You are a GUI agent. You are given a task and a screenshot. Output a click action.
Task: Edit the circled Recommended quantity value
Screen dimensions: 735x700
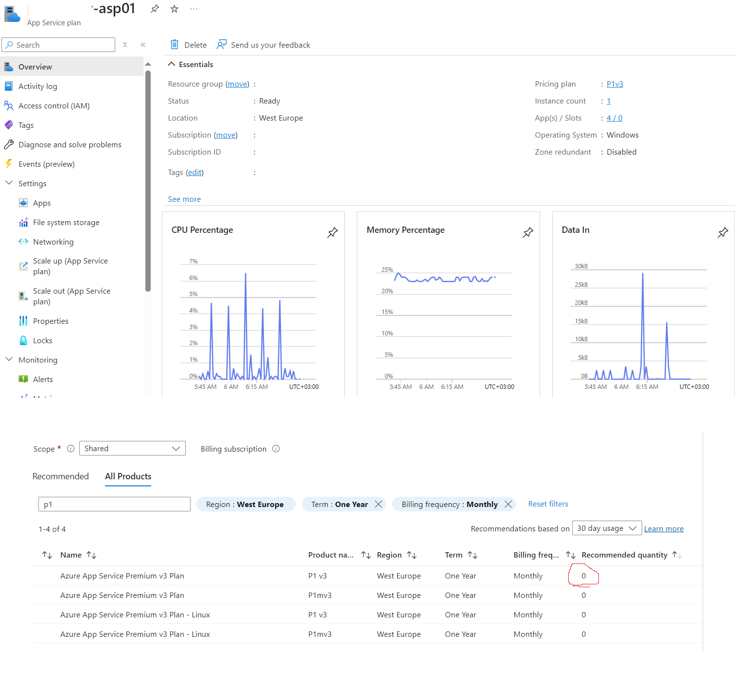(x=583, y=576)
